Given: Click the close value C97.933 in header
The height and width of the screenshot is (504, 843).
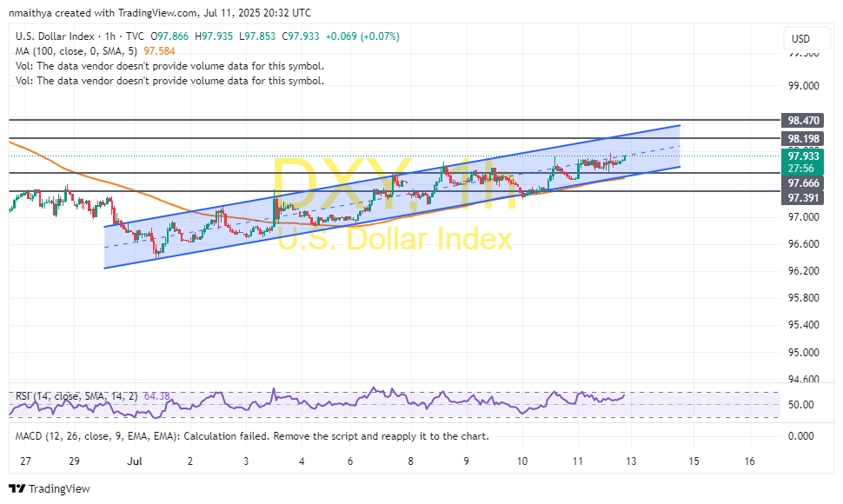Looking at the screenshot, I should (301, 36).
